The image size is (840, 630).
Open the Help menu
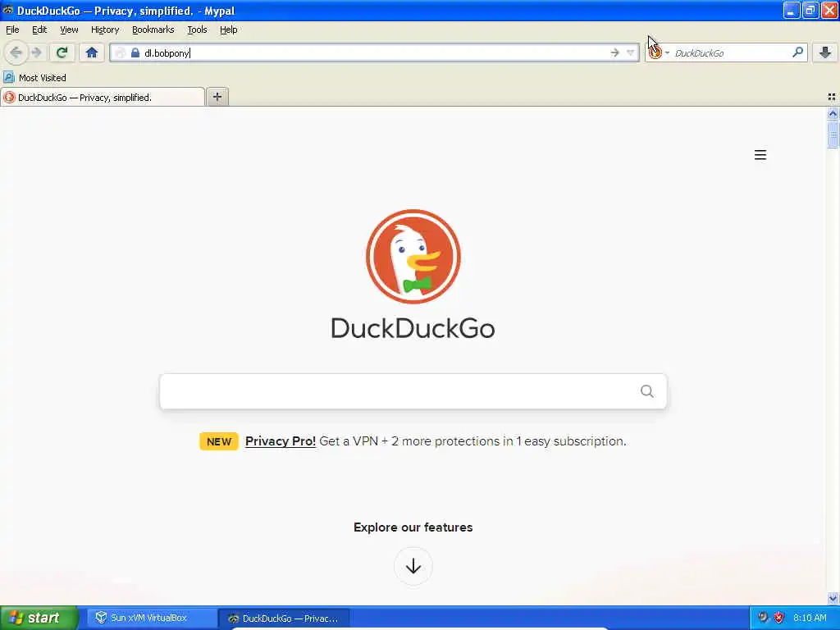[228, 30]
